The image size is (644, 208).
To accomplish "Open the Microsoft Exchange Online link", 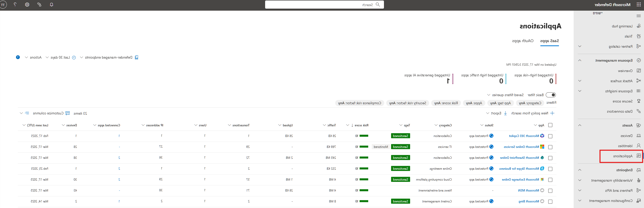I will (520, 179).
